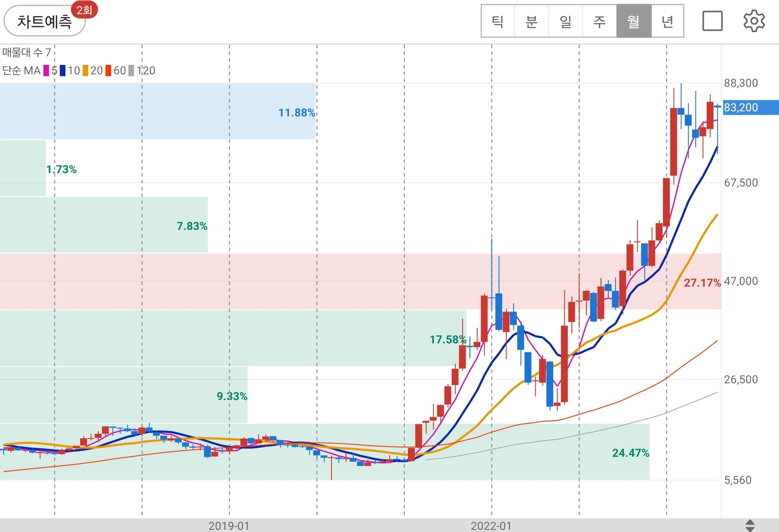Tap the 5,560 price axis label
The height and width of the screenshot is (532, 779).
click(738, 480)
